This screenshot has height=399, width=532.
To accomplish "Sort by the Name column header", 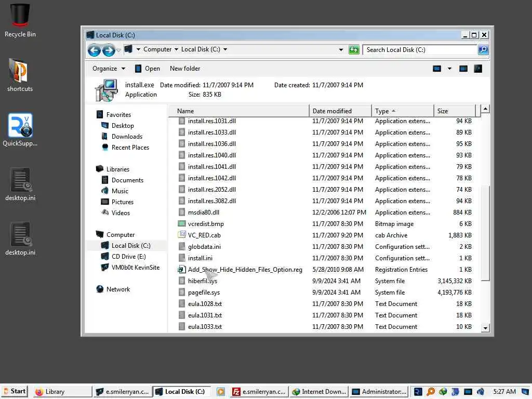I will [239, 111].
